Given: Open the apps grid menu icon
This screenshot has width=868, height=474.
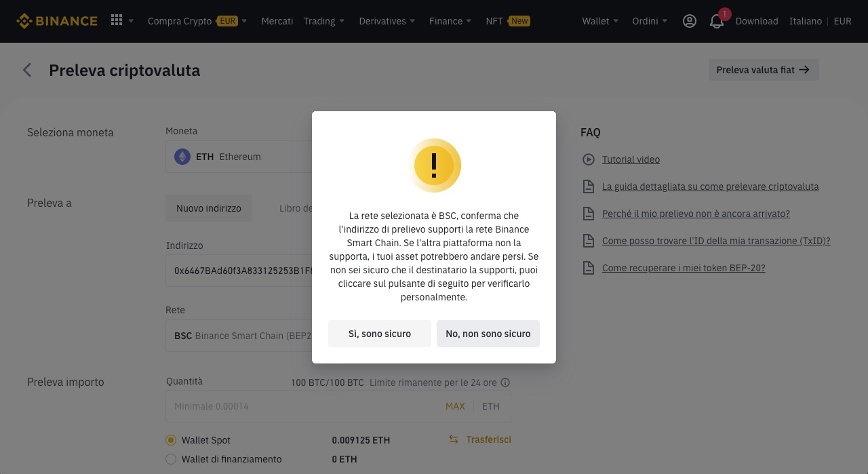Looking at the screenshot, I should click(117, 20).
